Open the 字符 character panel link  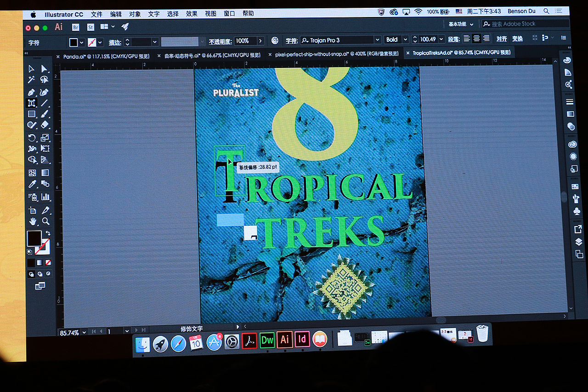tap(291, 40)
